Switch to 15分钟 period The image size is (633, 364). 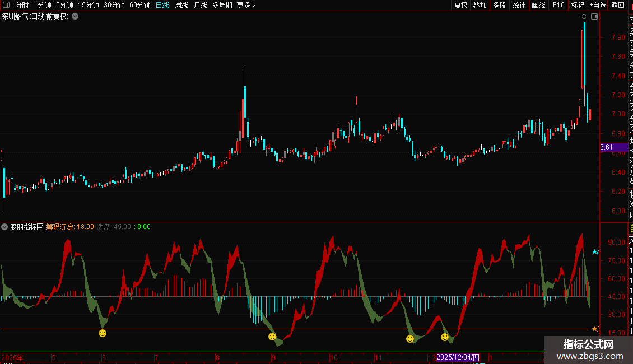tap(89, 5)
